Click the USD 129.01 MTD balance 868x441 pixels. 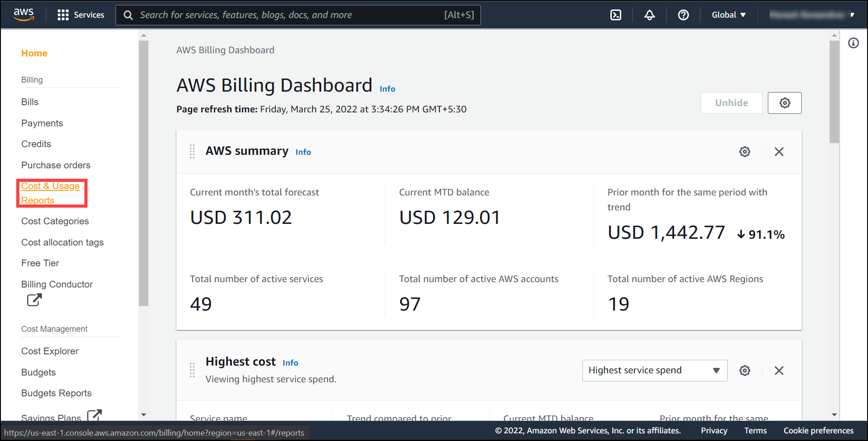(x=450, y=218)
